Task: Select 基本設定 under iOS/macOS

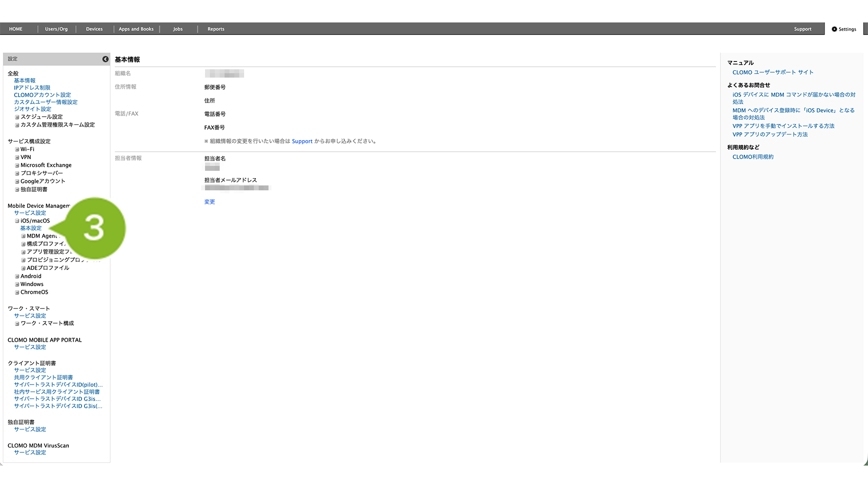Action: coord(31,228)
